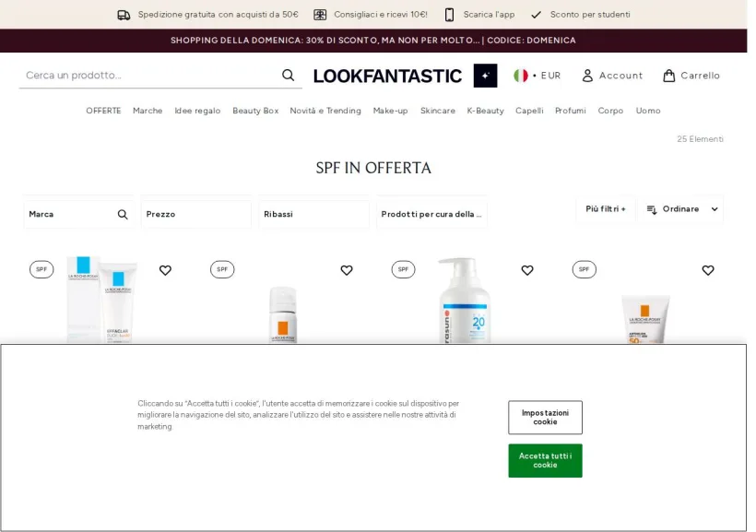Image resolution: width=756 pixels, height=532 pixels.
Task: Click Consigliaci e ricevi 10€ link
Action: coord(381,15)
